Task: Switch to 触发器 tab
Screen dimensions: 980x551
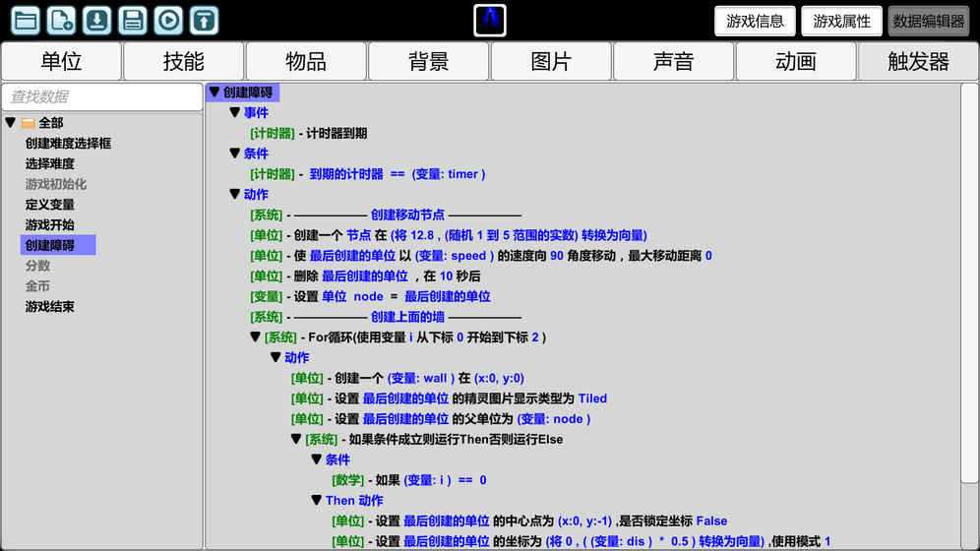Action: click(919, 61)
